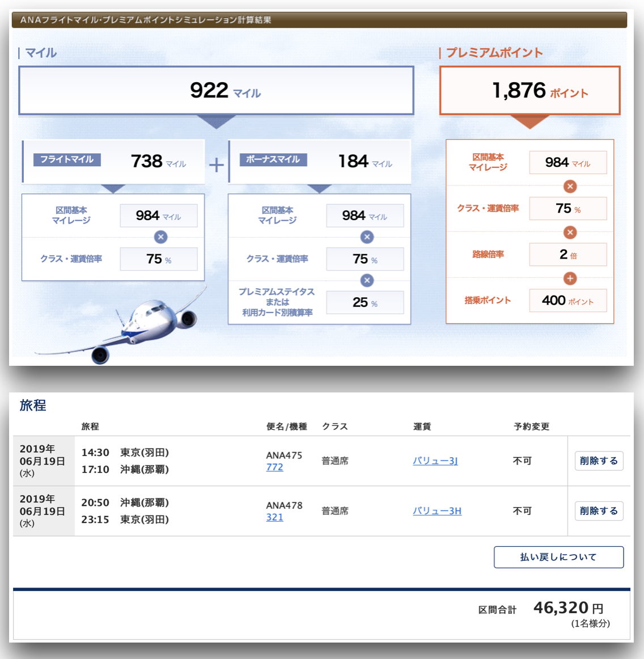644x659 pixels.
Task: Click the 14:30 東京(羽田) departure entry
Action: pyautogui.click(x=125, y=453)
